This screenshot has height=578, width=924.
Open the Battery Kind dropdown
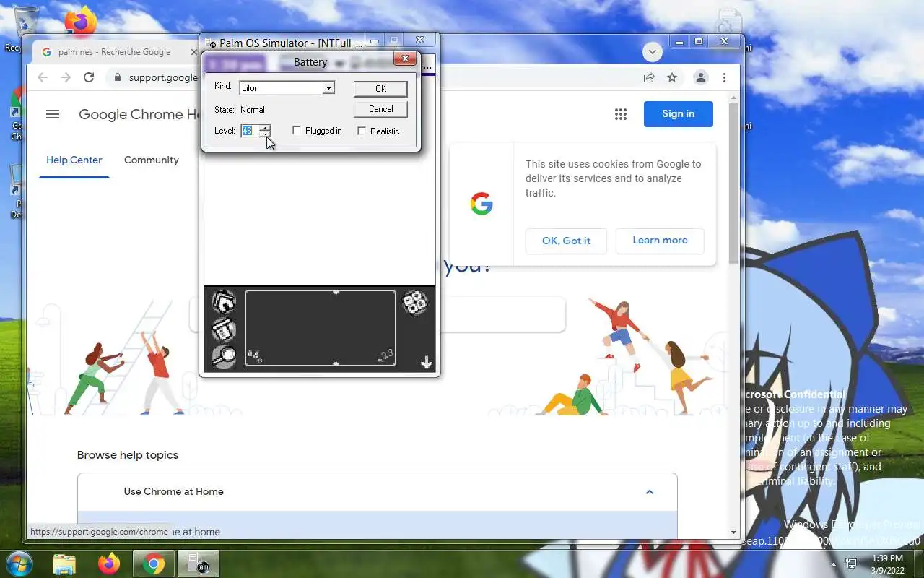coord(328,87)
